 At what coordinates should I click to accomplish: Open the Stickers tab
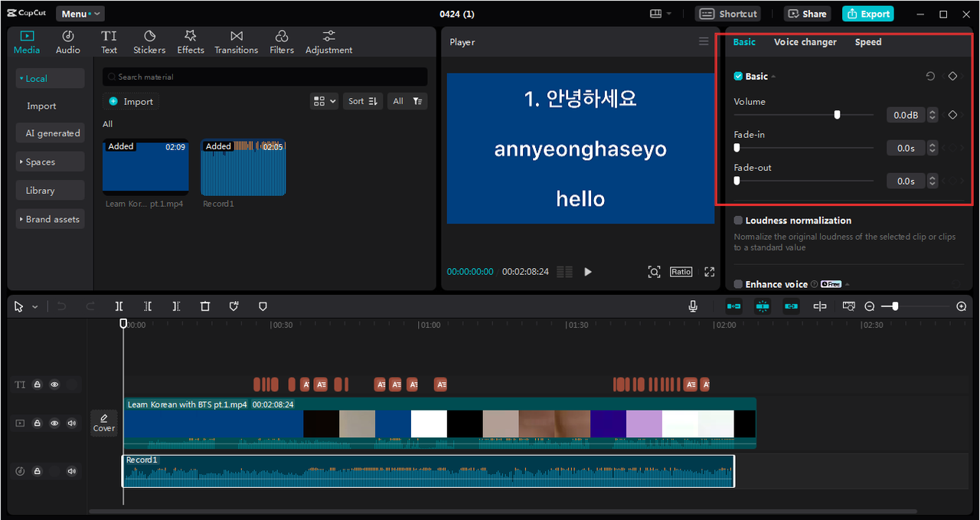pyautogui.click(x=149, y=42)
